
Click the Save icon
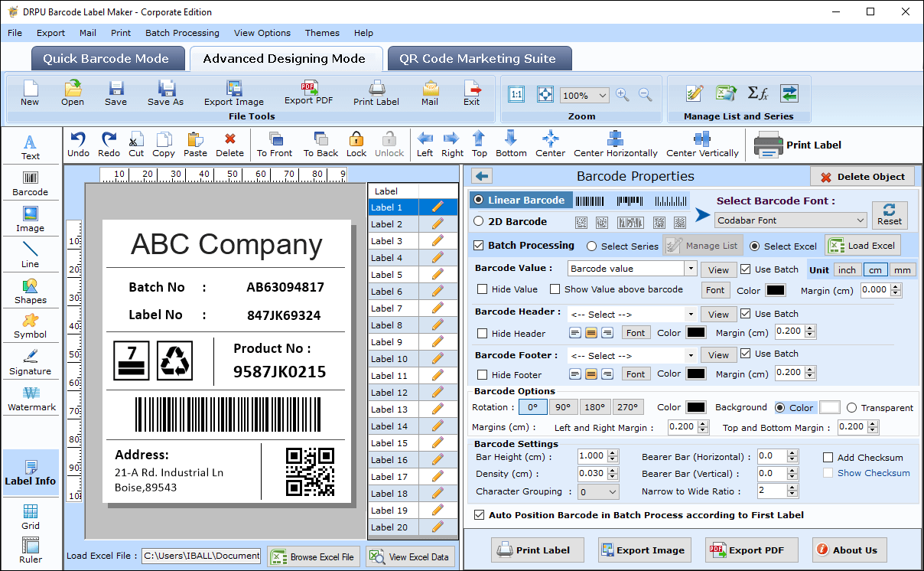115,89
